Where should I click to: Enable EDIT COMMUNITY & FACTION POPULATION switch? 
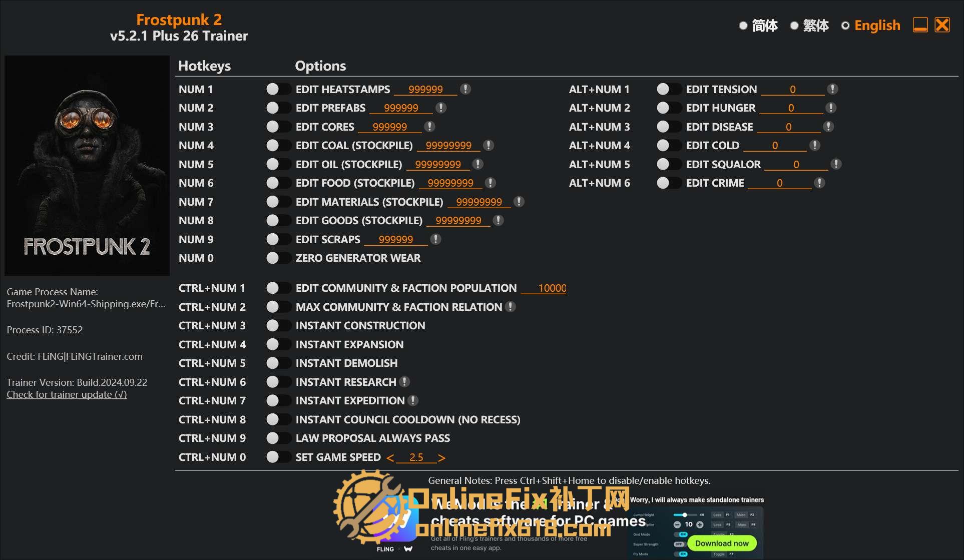click(278, 288)
